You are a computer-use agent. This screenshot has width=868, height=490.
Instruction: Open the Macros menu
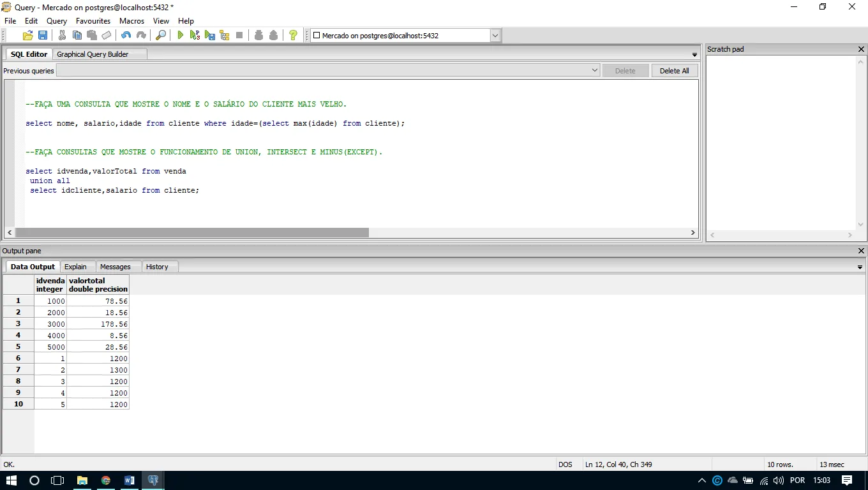[131, 21]
